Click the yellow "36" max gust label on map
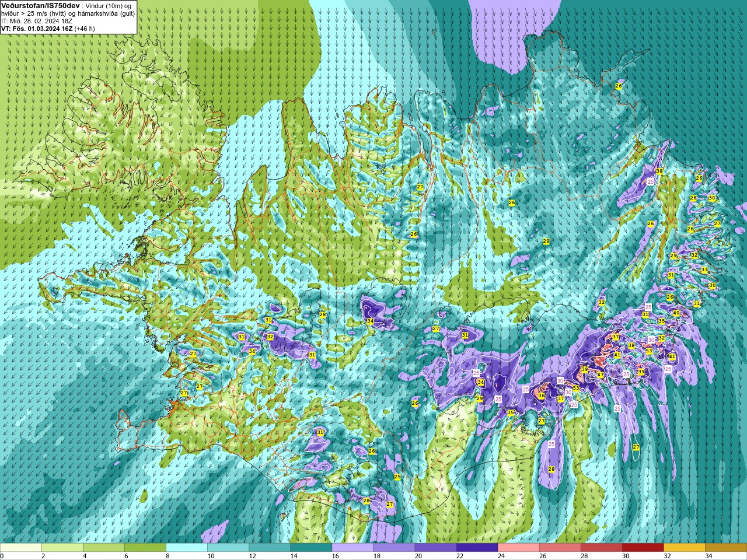Image resolution: width=747 pixels, height=560 pixels. click(542, 396)
